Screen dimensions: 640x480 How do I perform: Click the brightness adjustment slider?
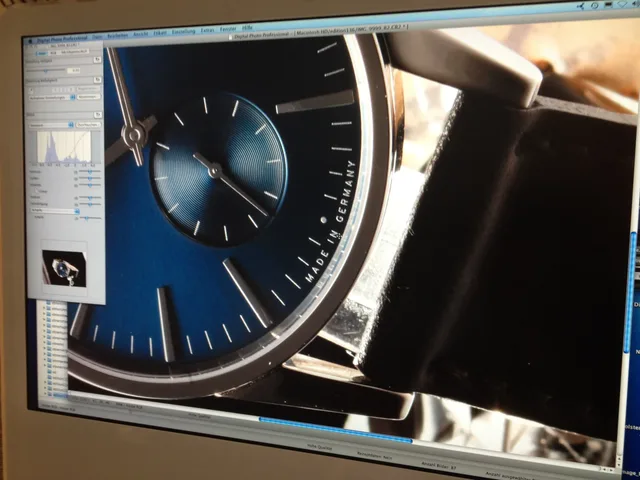coord(46,71)
